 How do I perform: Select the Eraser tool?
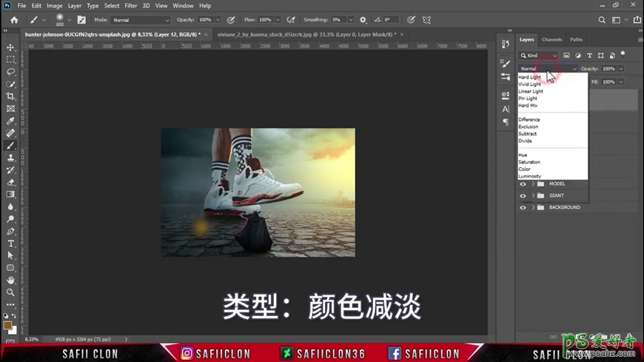tap(10, 182)
